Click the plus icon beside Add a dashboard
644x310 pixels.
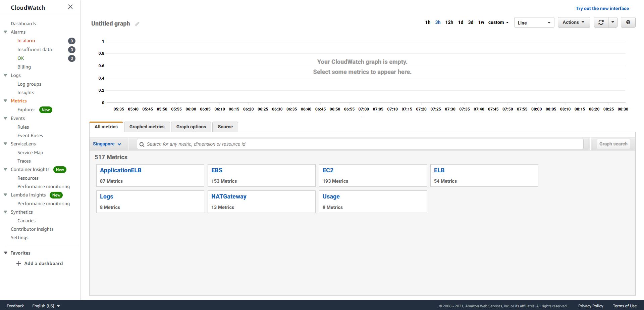tap(19, 263)
